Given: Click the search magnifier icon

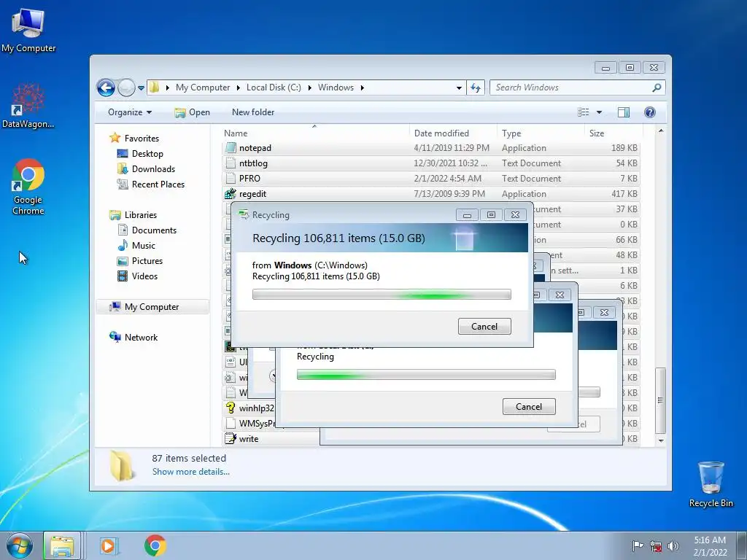Looking at the screenshot, I should [657, 87].
